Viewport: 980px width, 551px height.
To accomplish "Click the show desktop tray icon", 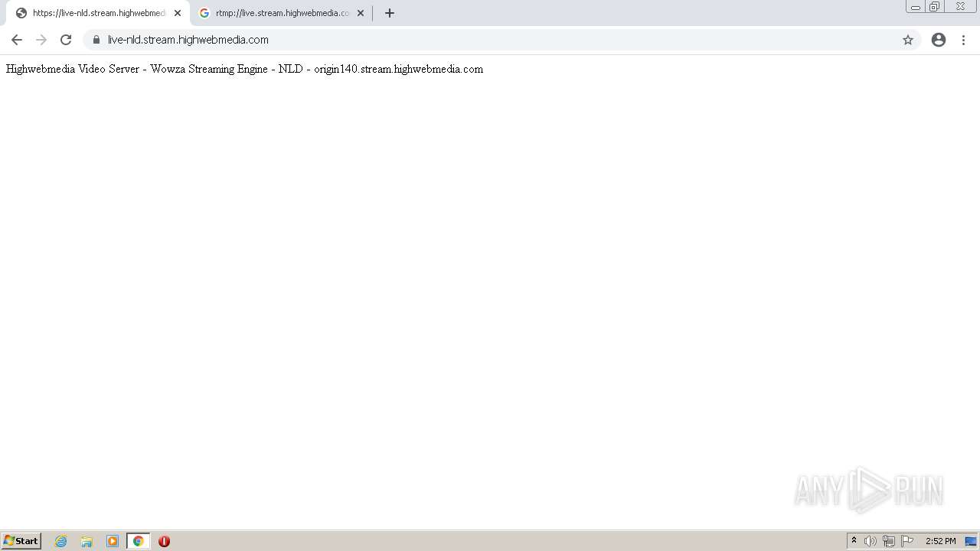I will tap(971, 541).
